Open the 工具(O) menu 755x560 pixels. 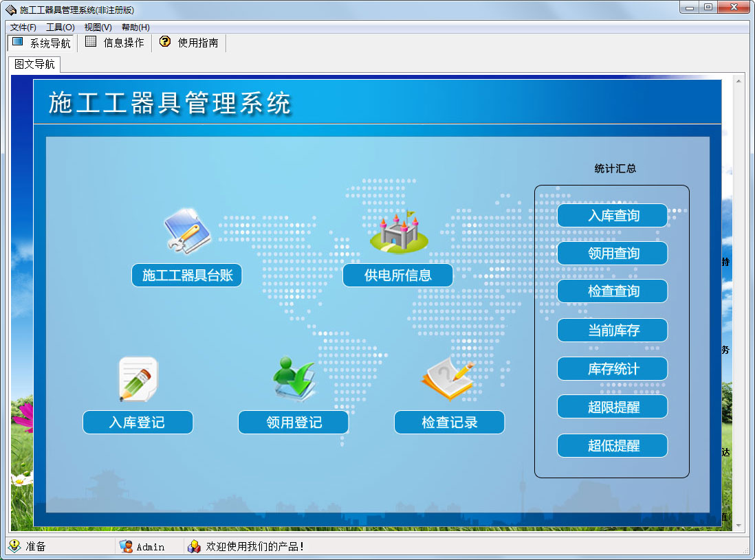(x=61, y=27)
